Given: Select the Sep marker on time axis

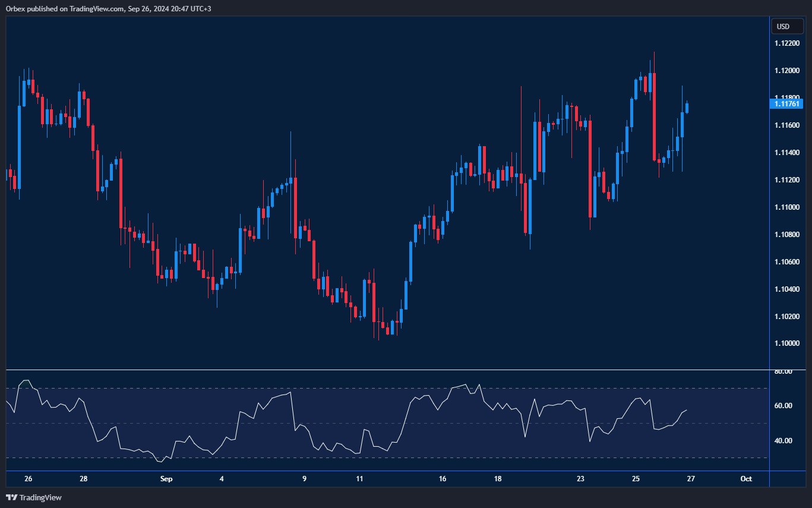Looking at the screenshot, I should pyautogui.click(x=166, y=479).
